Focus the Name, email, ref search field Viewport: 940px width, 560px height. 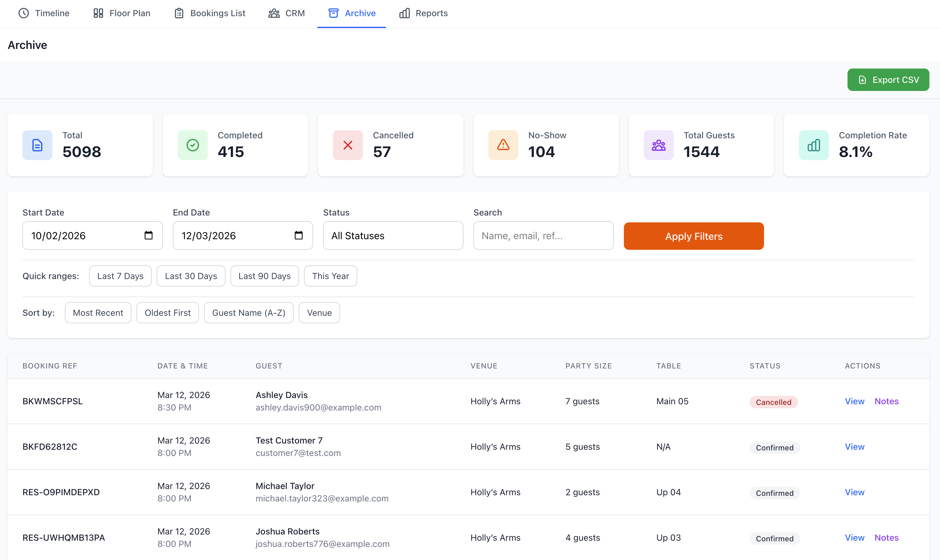click(543, 235)
